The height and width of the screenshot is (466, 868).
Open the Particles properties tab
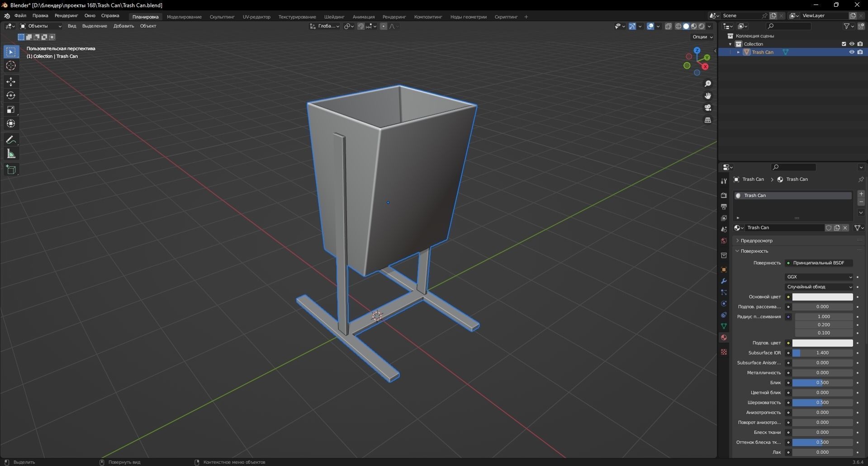coord(724,292)
